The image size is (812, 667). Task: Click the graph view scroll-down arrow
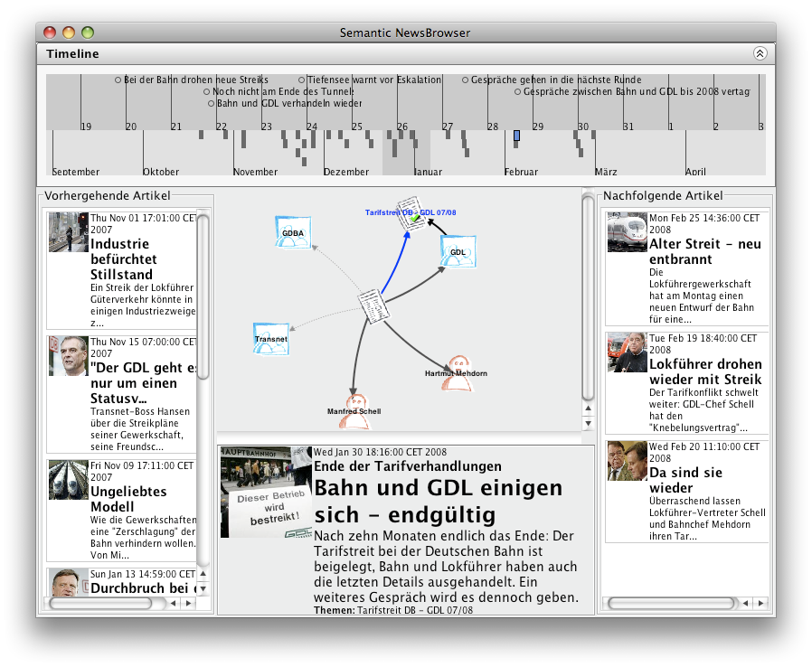pyautogui.click(x=588, y=423)
